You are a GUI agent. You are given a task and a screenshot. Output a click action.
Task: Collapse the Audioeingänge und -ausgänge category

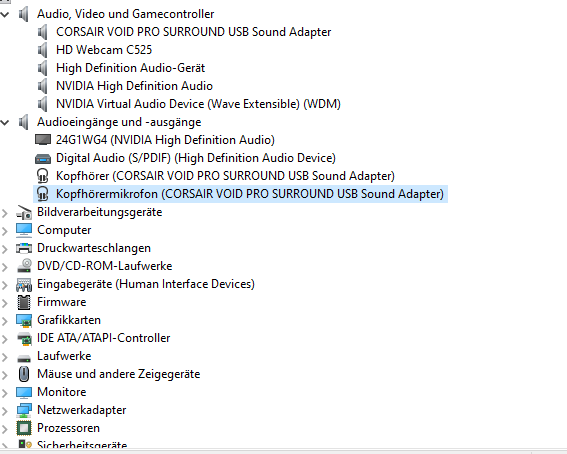(5, 123)
